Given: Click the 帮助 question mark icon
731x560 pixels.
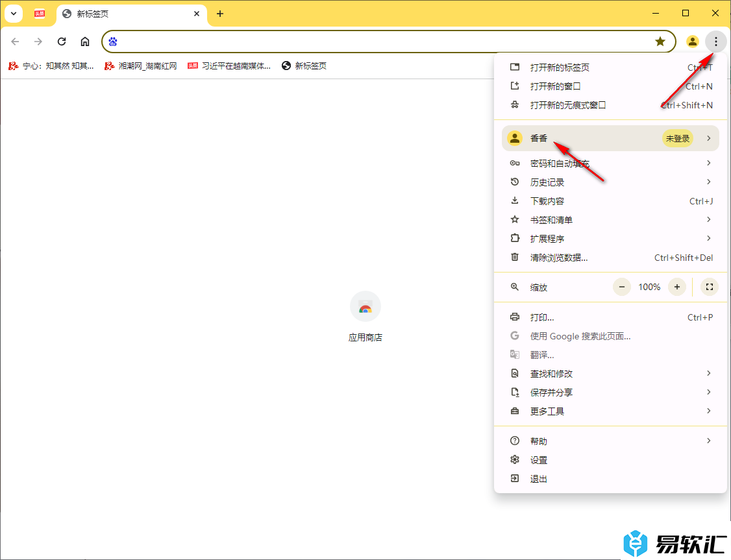Looking at the screenshot, I should coord(515,441).
